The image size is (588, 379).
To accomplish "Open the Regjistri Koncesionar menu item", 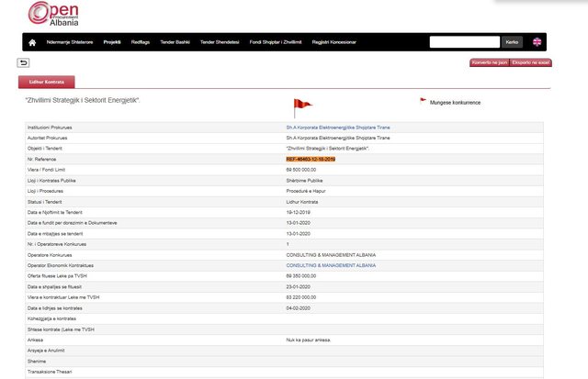I will [x=334, y=42].
